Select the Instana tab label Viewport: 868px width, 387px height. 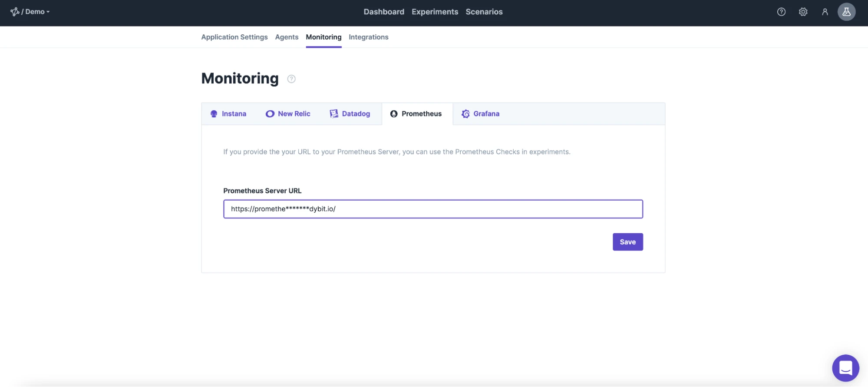coord(234,114)
